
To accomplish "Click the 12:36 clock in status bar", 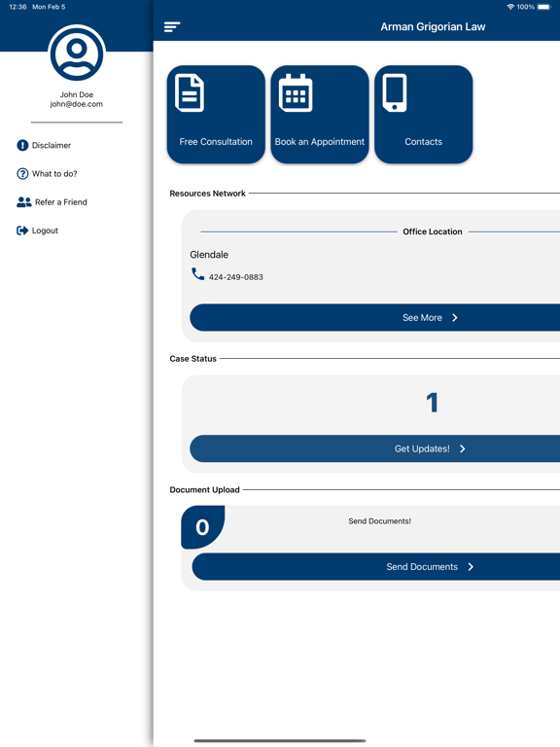I will pos(17,7).
